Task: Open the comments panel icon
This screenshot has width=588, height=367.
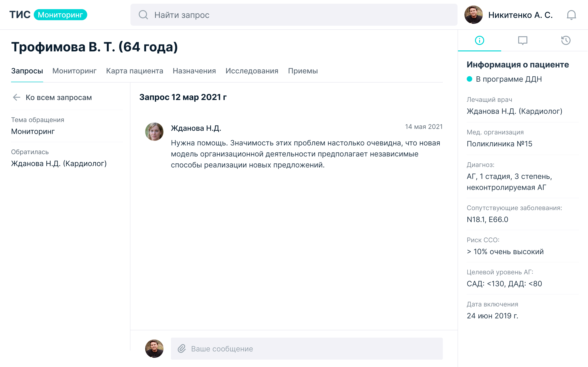Action: (x=522, y=40)
